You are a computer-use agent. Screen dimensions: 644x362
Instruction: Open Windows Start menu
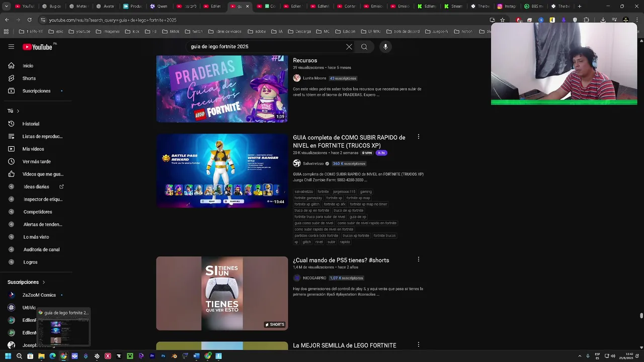pos(8,356)
